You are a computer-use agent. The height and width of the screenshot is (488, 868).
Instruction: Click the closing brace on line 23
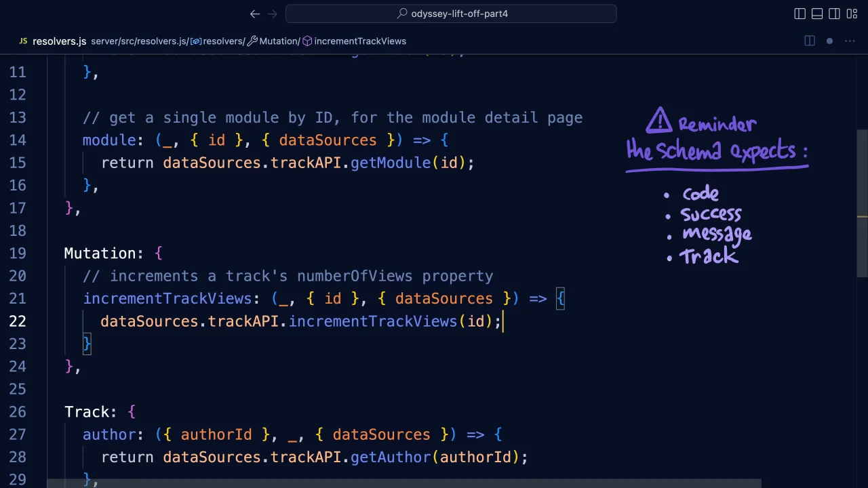[87, 344]
